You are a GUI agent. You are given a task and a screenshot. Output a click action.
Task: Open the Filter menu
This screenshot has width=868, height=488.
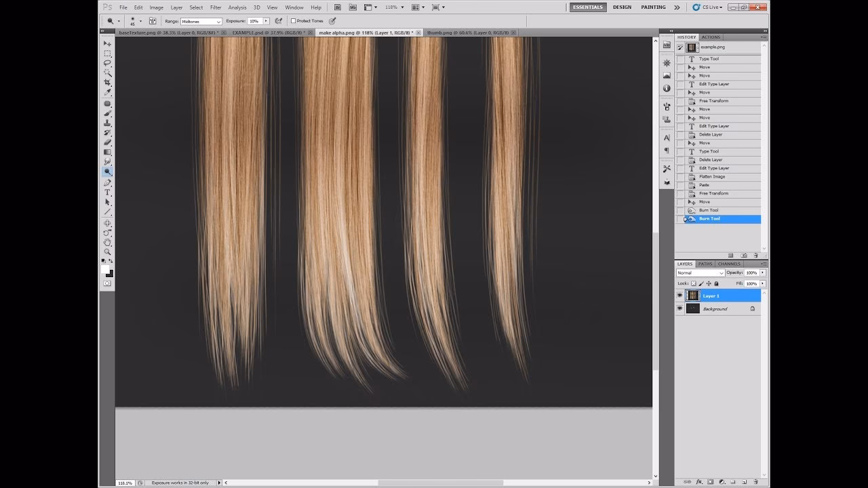pos(216,7)
